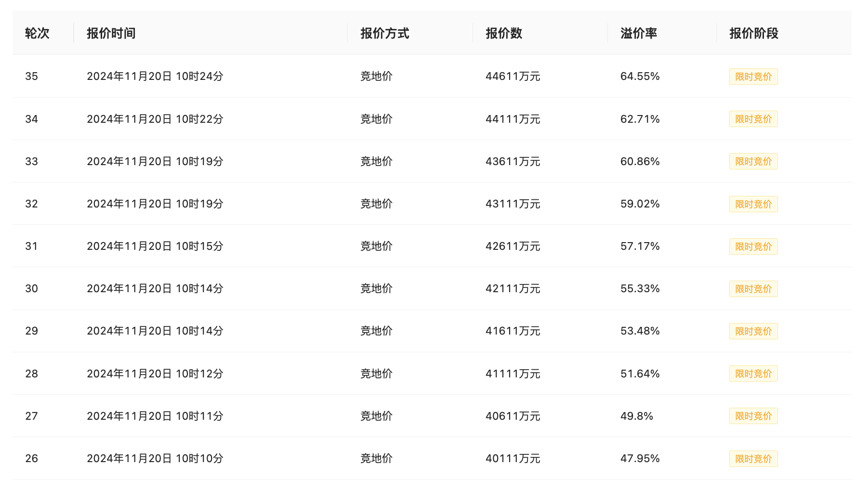Click the 限时竞价 tag in round 35
The image size is (868, 491).
tap(753, 77)
